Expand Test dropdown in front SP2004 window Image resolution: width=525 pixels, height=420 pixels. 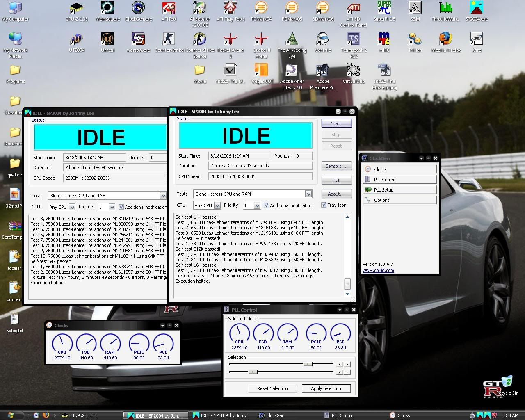308,194
